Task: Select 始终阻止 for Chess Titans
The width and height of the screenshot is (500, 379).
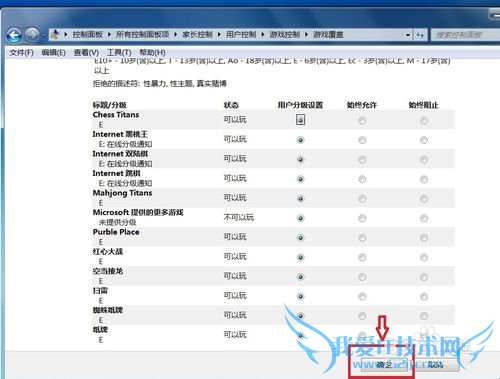Action: [x=424, y=120]
